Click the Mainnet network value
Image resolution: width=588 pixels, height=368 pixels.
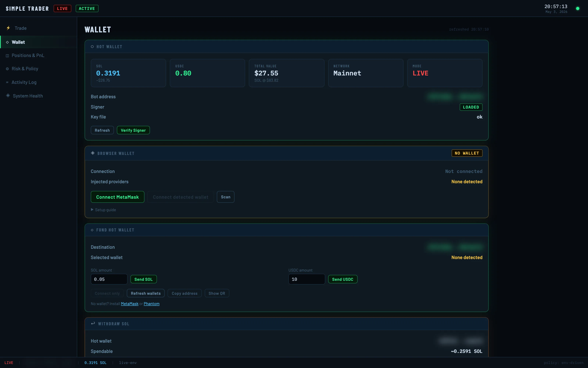point(347,73)
